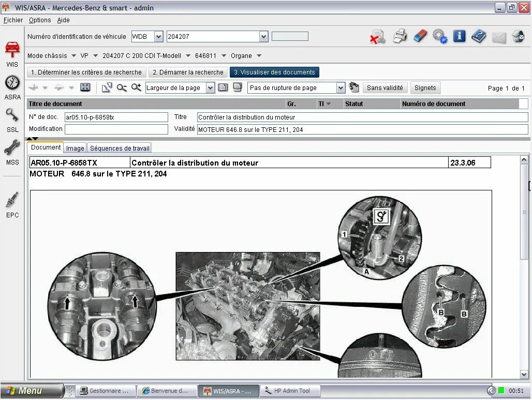
Task: Open the EPC spark plug module
Action: tap(12, 205)
